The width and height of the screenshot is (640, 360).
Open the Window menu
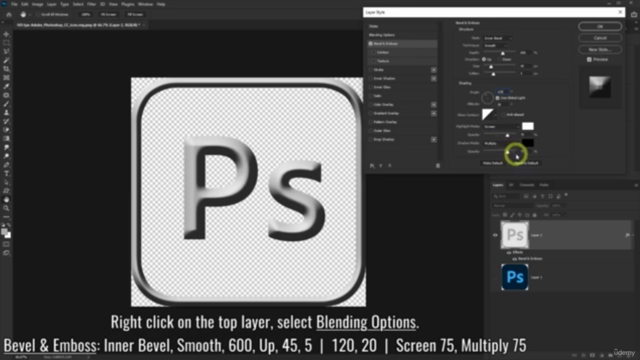pyautogui.click(x=145, y=4)
